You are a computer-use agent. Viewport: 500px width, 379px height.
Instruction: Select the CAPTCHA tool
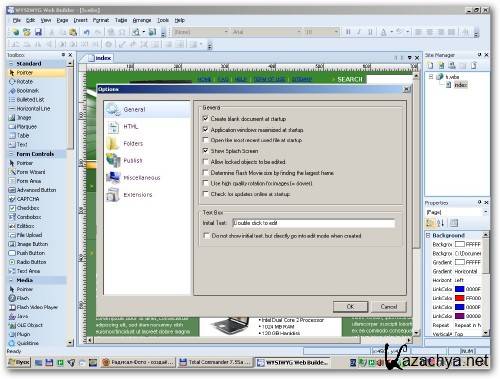28,199
